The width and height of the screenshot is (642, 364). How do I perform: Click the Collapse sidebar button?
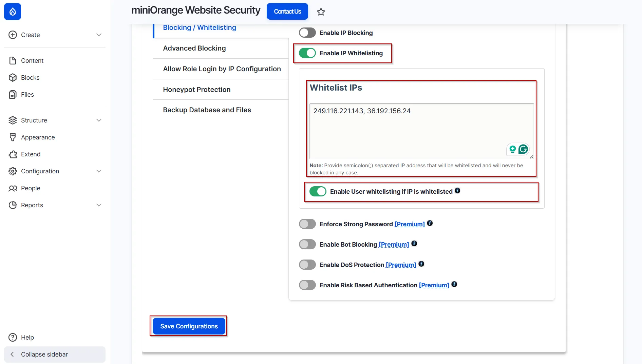click(x=55, y=355)
